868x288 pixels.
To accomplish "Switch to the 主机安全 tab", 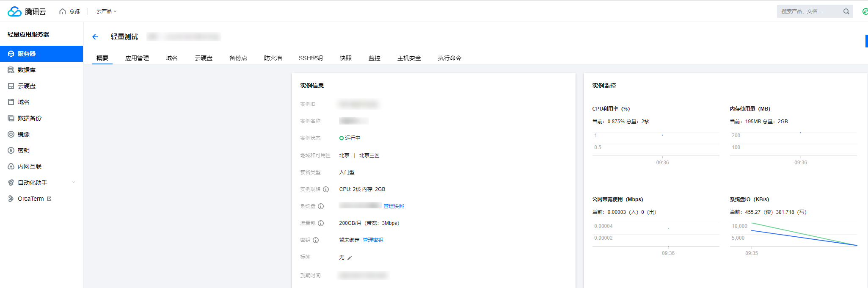I will point(409,58).
